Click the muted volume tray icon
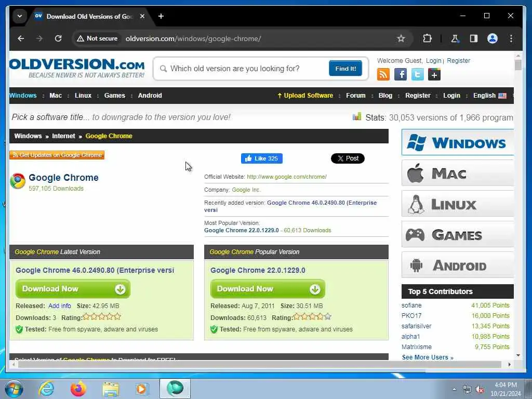 (480, 390)
